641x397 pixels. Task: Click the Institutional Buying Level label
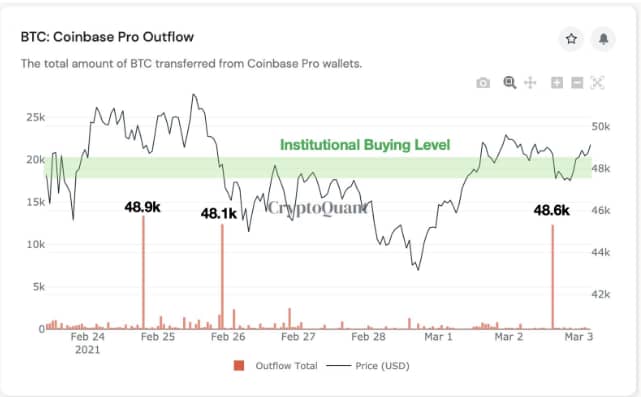point(365,145)
